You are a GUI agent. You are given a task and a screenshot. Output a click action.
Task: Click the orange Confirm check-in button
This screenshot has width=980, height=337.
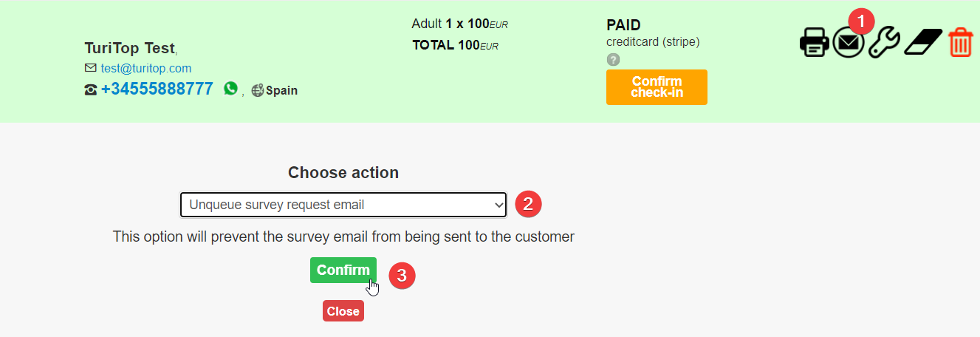(657, 87)
